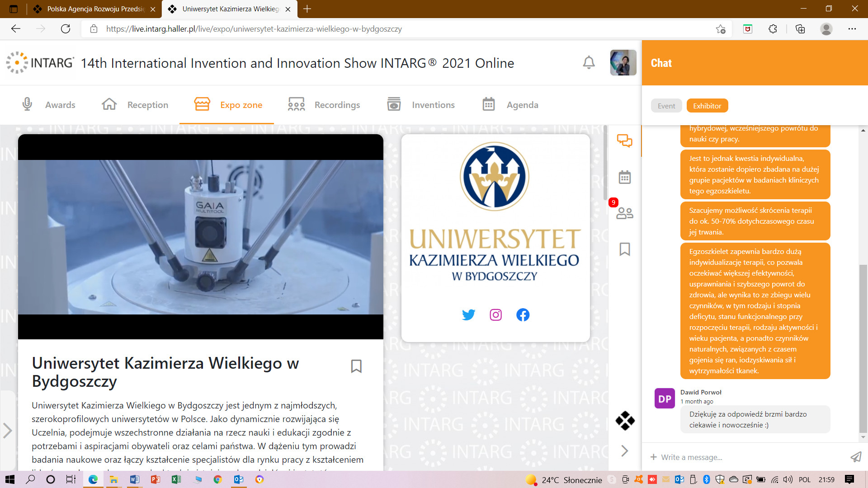Expand the left side panel chevron
Viewport: 868px width, 488px height.
tap(7, 431)
